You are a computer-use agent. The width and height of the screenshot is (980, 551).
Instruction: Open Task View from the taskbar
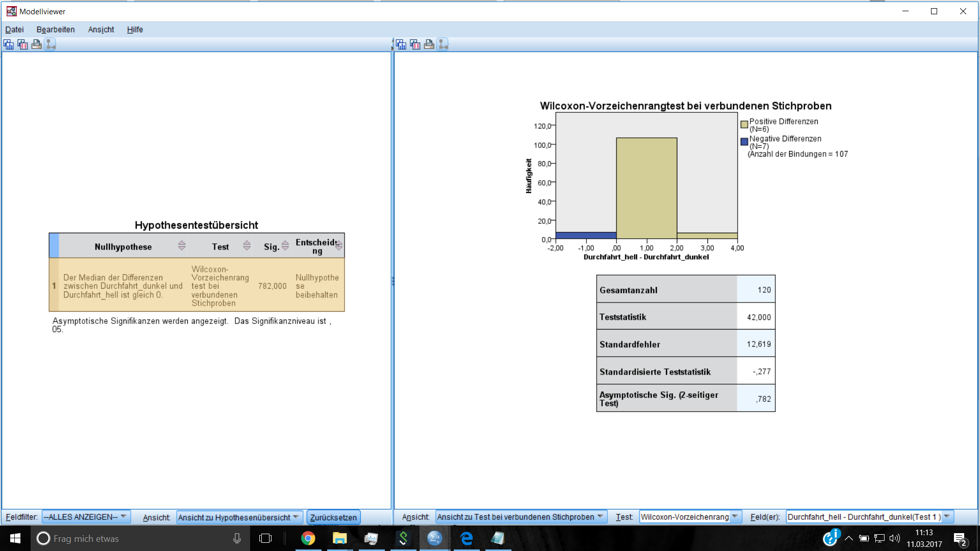pos(265,538)
